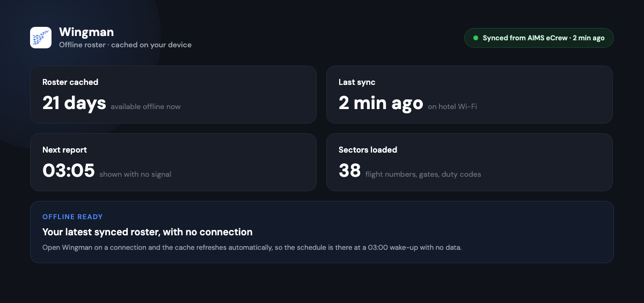Click the 'Roster cached' card label
644x303 pixels.
click(70, 82)
